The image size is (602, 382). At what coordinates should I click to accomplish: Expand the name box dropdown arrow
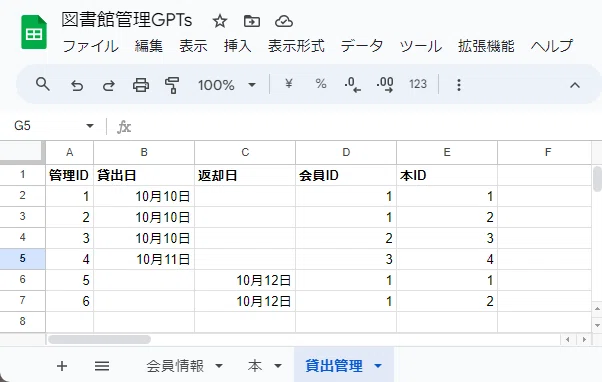(x=90, y=126)
